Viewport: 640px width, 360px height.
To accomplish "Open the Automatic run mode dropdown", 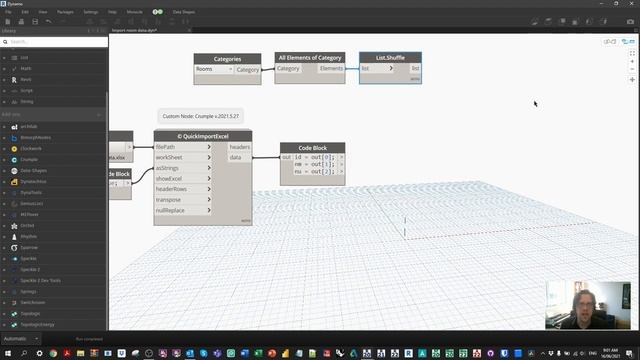I will coord(21,339).
